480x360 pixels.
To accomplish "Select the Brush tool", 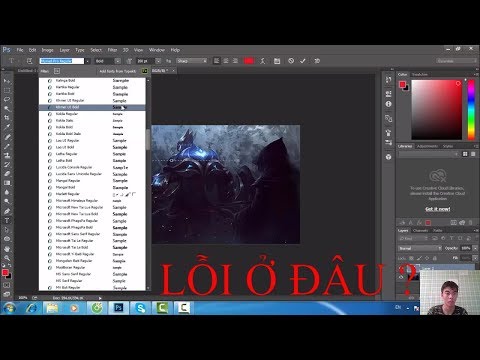I will point(7,146).
